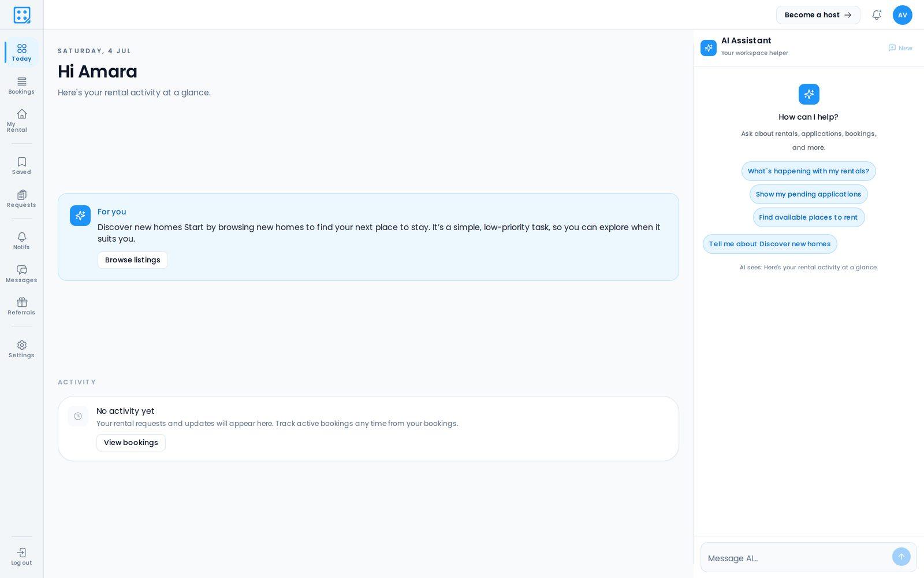Click the Become a host button
This screenshot has height=578, width=924.
[x=818, y=15]
